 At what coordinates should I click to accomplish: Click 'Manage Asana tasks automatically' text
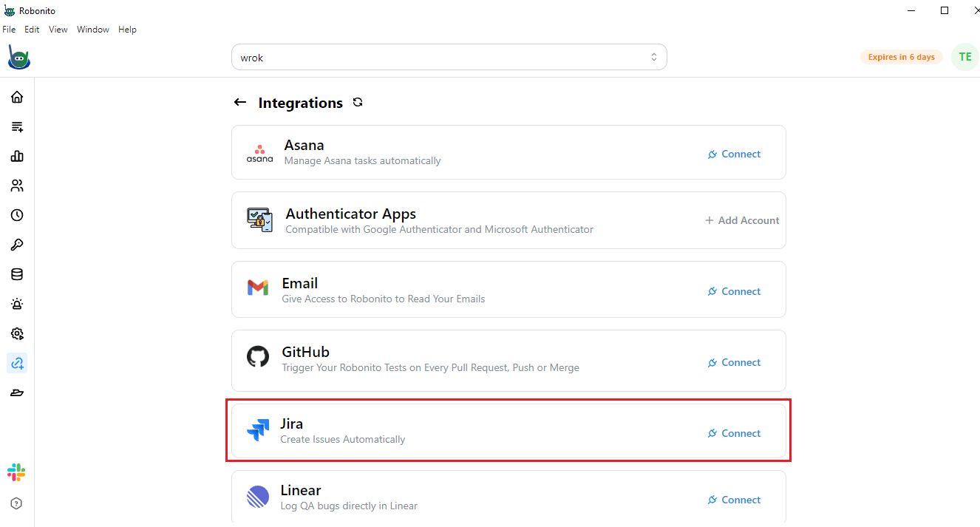coord(363,160)
